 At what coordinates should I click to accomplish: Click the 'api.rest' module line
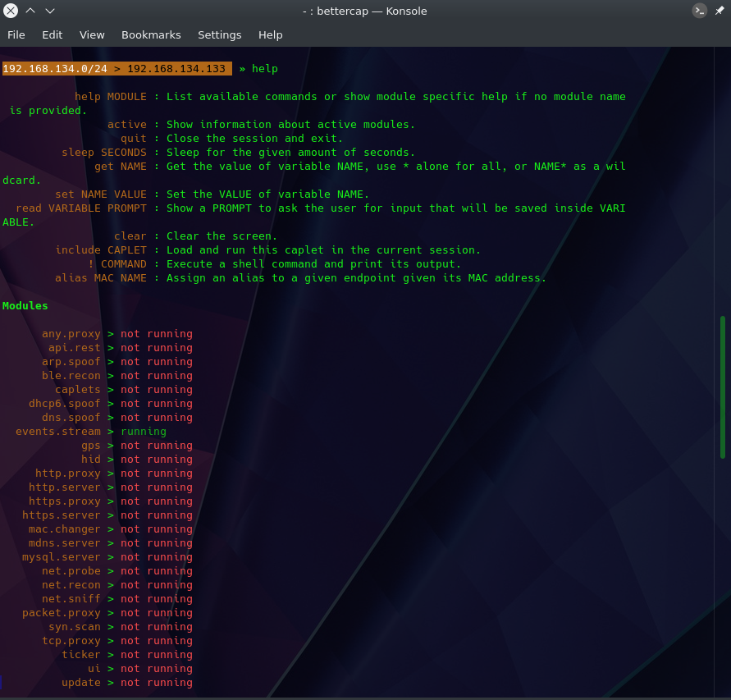[x=121, y=348]
